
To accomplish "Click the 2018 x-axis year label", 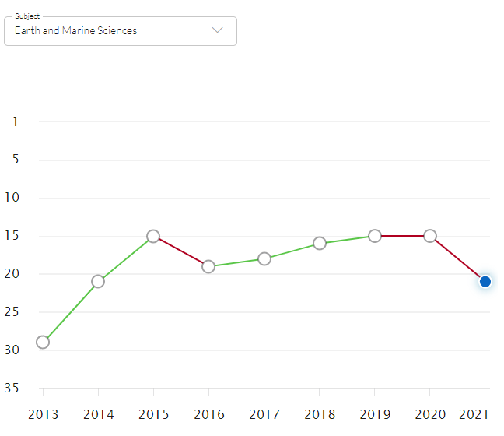I will click(320, 413).
